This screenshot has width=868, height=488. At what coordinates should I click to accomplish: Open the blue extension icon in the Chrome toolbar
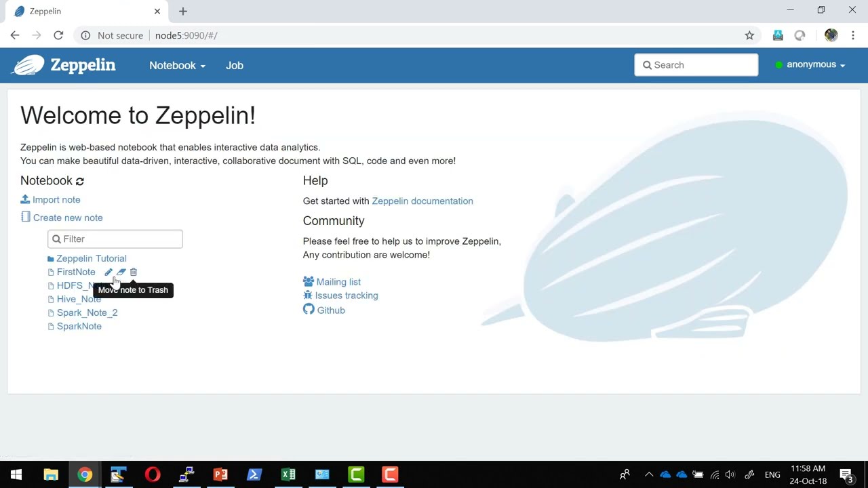pos(778,35)
